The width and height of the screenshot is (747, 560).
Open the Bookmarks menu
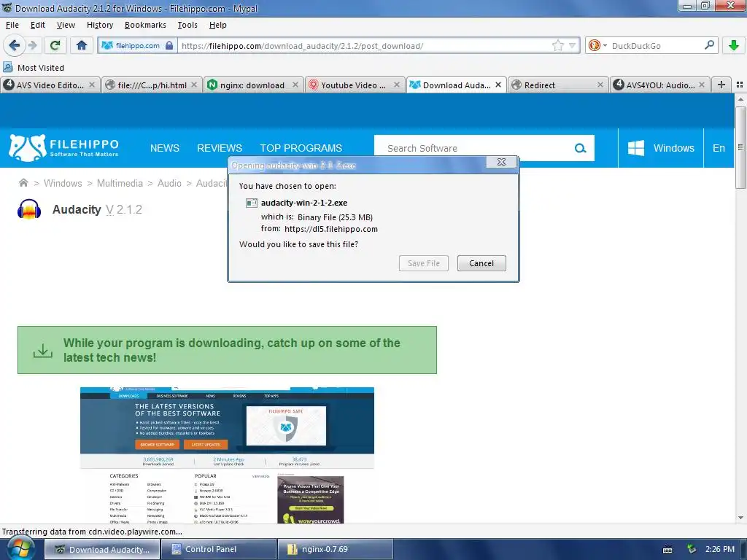tap(145, 25)
